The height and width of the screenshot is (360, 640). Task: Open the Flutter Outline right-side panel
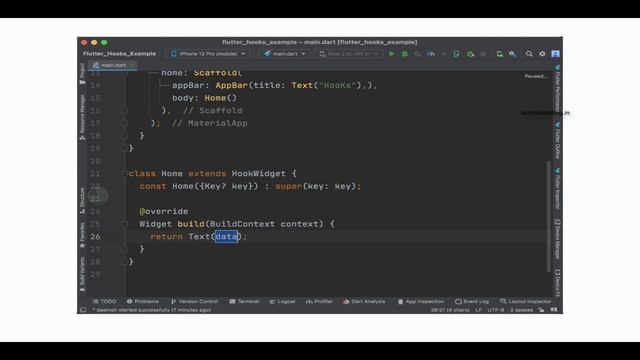[557, 140]
